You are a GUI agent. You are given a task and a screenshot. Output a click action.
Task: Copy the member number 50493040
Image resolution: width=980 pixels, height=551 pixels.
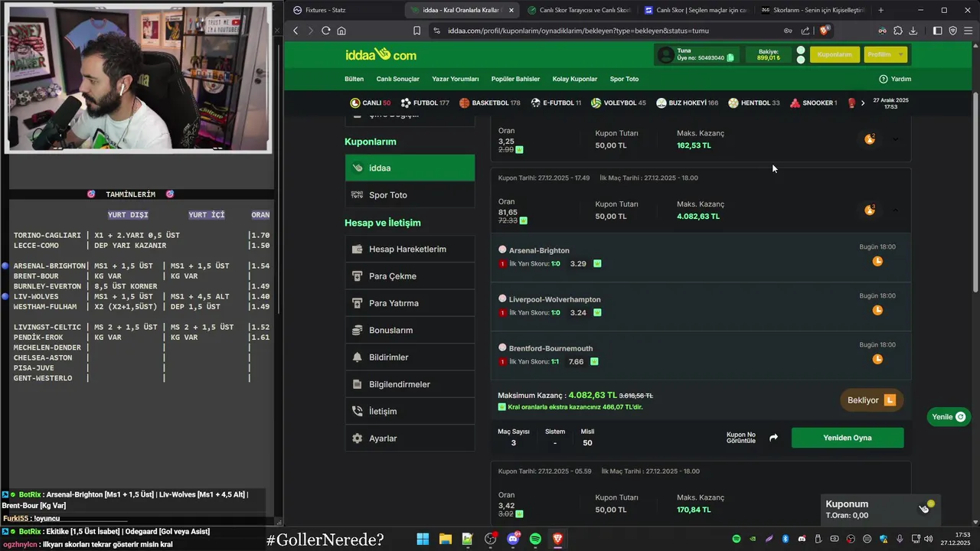(730, 57)
